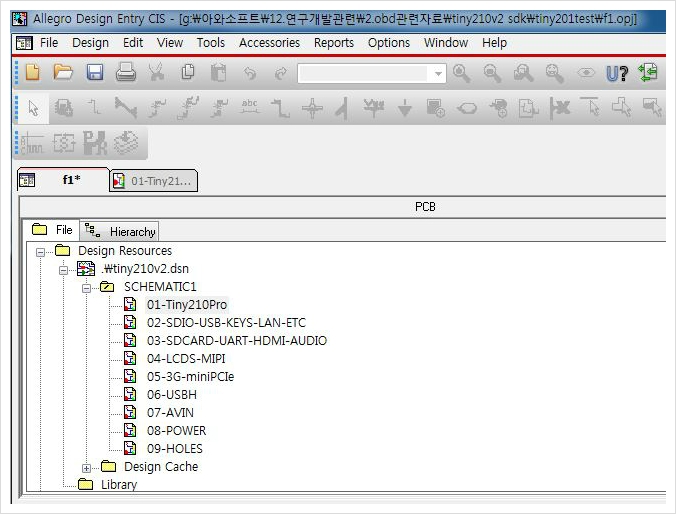Click the Back Annotate green arrows icon

(x=648, y=72)
